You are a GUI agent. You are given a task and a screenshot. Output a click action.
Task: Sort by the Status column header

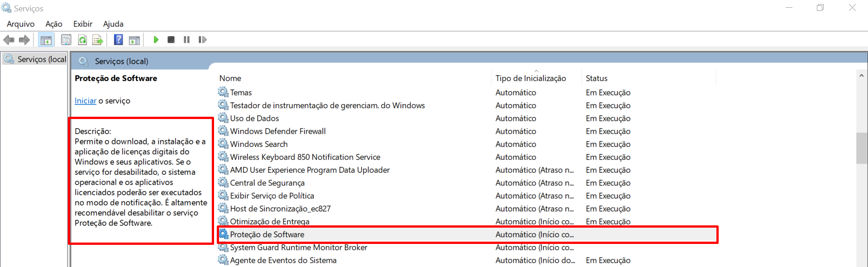pos(596,78)
